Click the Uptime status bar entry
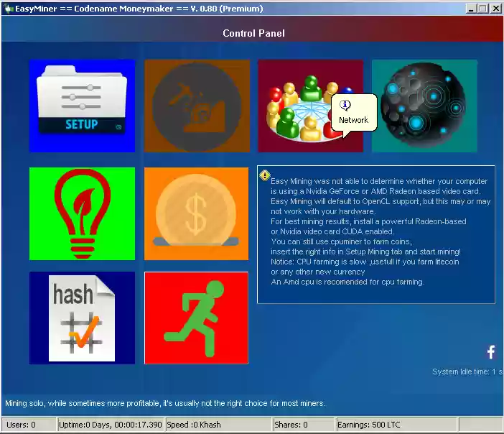 point(111,425)
